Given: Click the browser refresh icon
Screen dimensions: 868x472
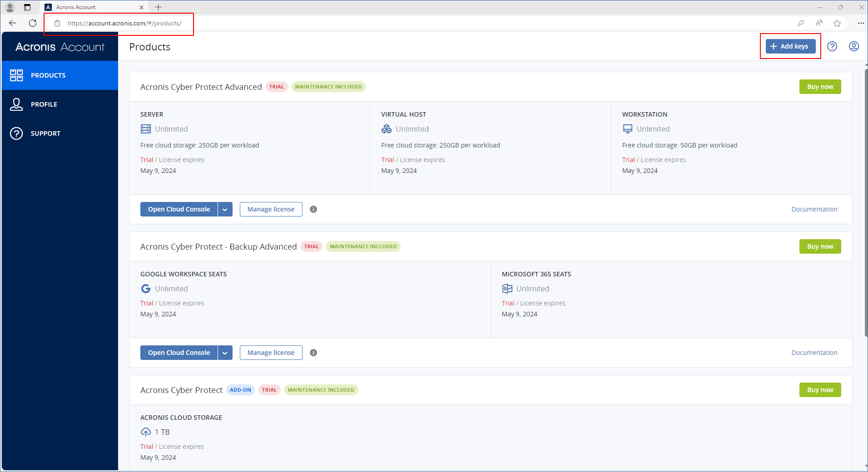Looking at the screenshot, I should point(33,23).
